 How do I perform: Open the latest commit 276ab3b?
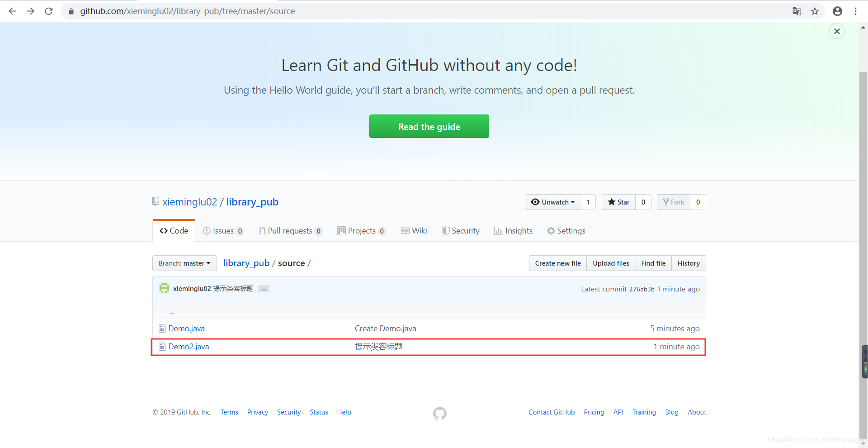click(642, 289)
